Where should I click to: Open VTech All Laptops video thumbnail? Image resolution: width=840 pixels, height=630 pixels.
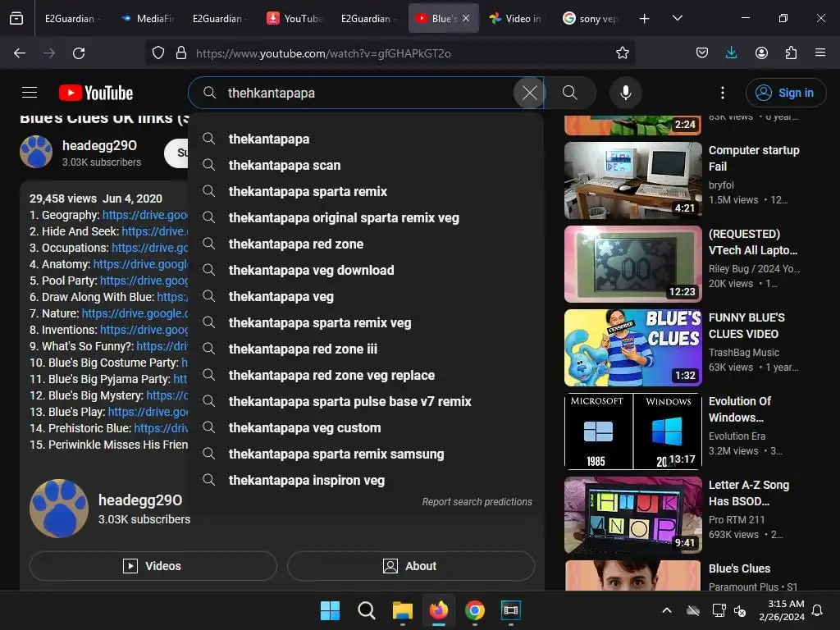point(633,263)
